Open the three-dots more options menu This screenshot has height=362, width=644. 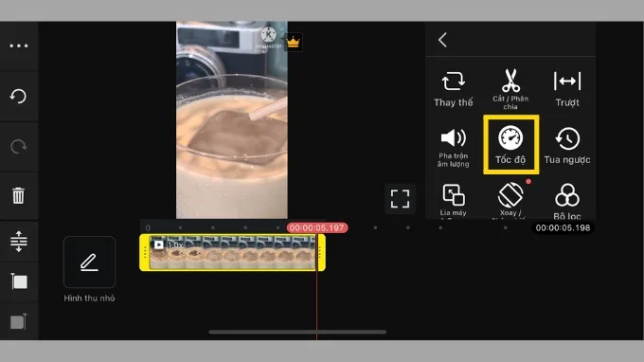click(19, 45)
